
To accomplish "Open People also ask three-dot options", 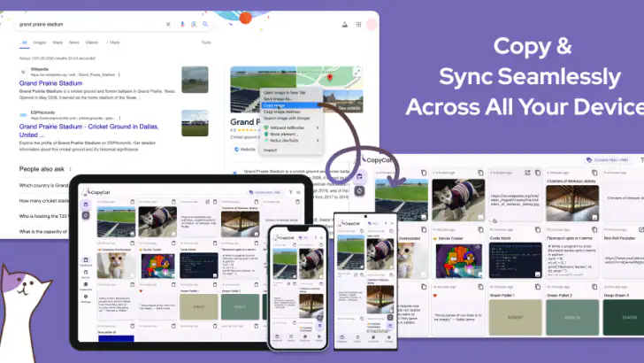I will [x=70, y=169].
